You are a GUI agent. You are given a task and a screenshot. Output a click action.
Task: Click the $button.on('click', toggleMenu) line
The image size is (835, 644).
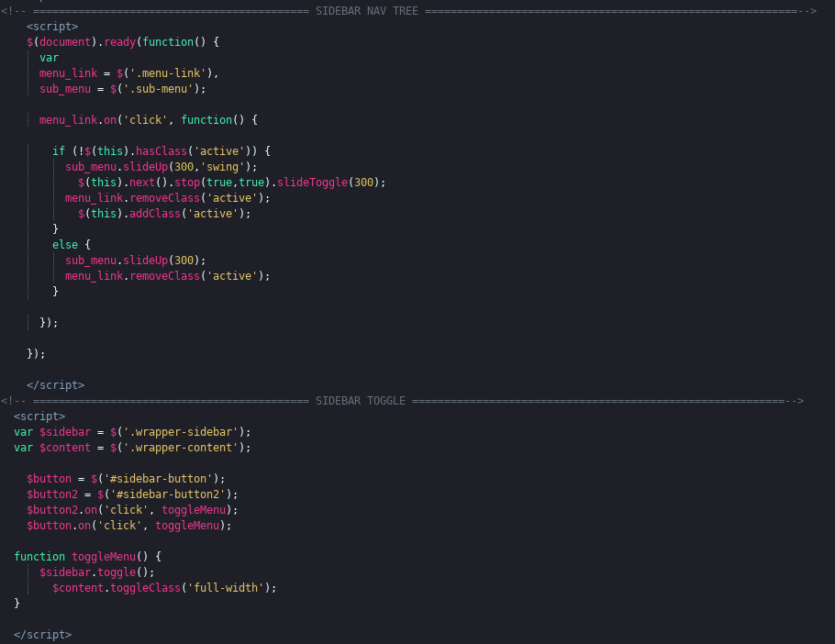128,526
